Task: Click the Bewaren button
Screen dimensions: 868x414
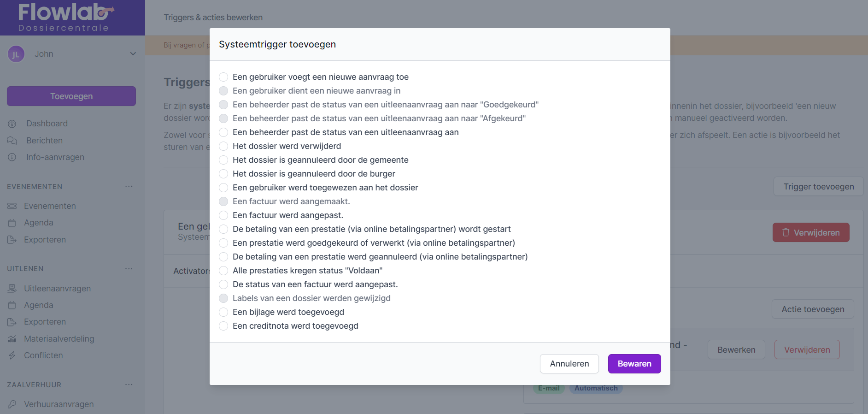Action: point(634,364)
